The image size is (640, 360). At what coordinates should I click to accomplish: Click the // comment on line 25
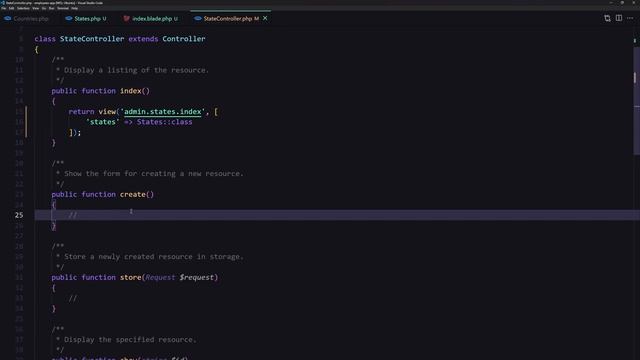point(73,215)
